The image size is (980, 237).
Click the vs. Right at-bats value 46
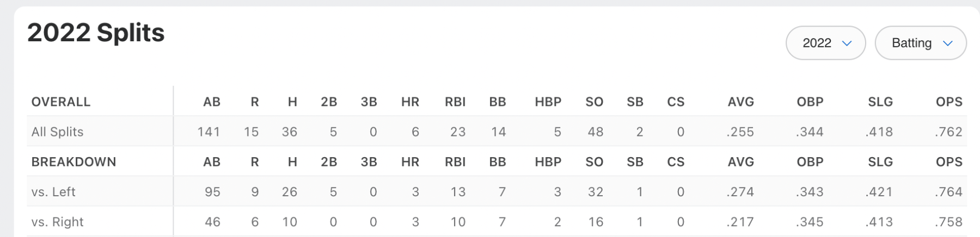click(212, 222)
